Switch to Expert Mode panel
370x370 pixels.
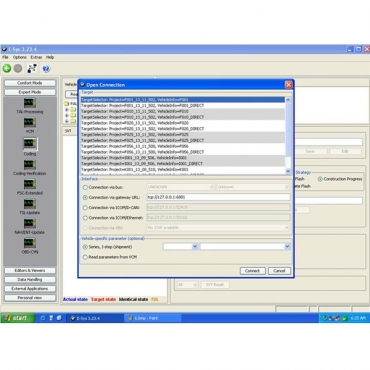pos(30,92)
